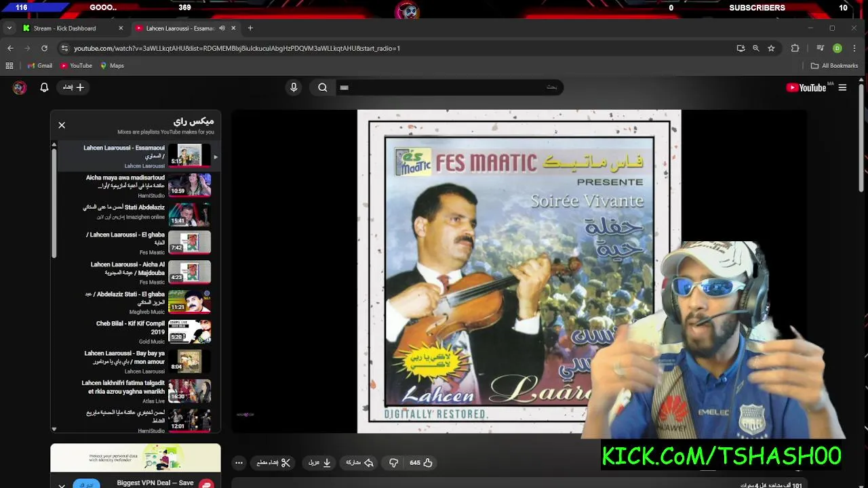Click the Fes Maatic album cover video
Screen dimensions: 868x488
coord(519,271)
